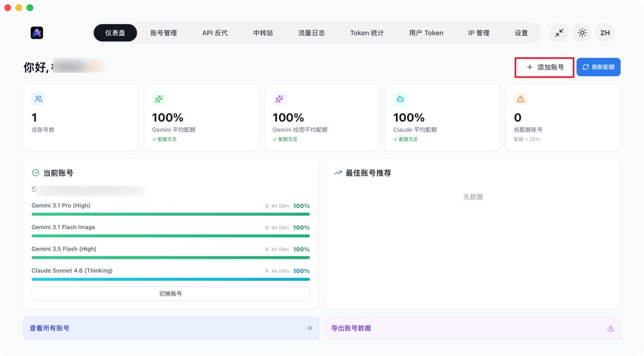The width and height of the screenshot is (644, 356).
Task: Click the Claude 平均配额 label
Action: tap(415, 130)
